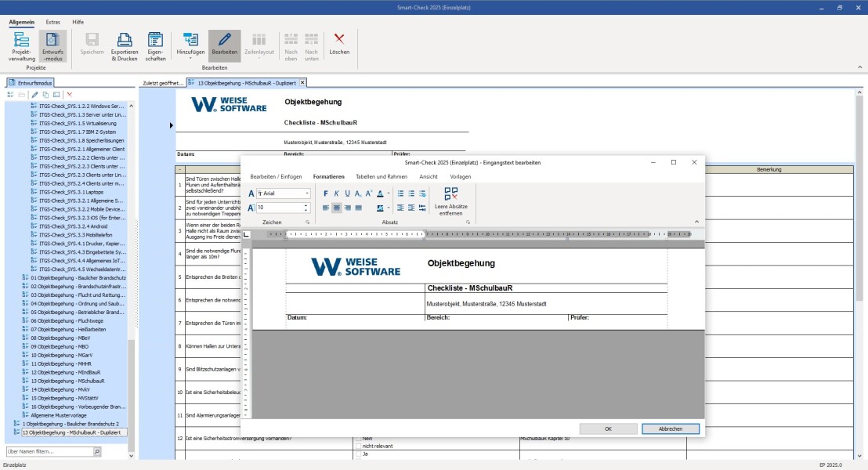Apply subscript formatting icon
Image resolution: width=868 pixels, height=470 pixels.
358,193
